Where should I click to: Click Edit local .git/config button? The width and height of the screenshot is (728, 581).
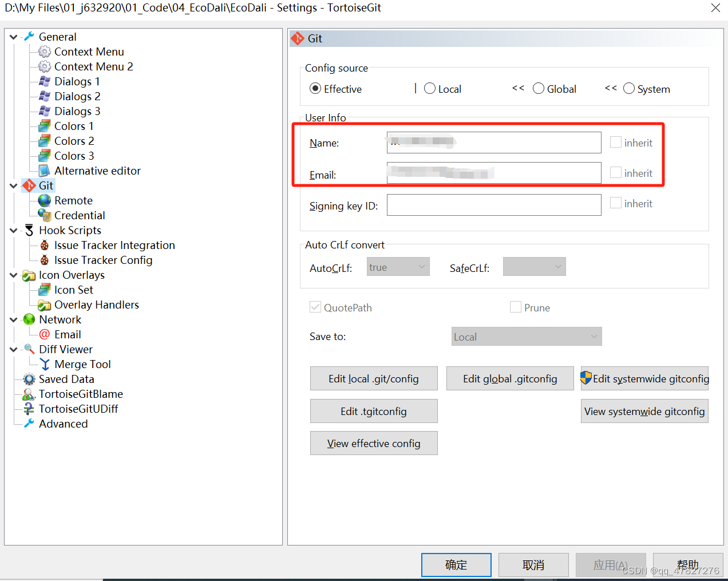[374, 378]
